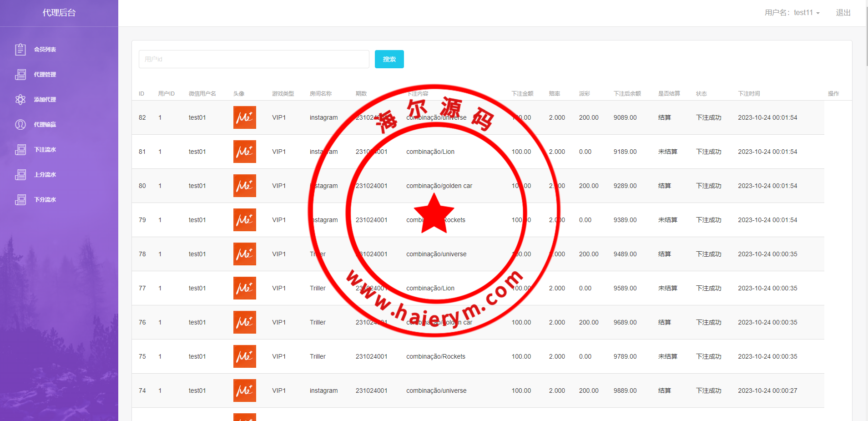Image resolution: width=868 pixels, height=421 pixels.
Task: Click the atom icon beside 添加代理
Action: click(20, 99)
